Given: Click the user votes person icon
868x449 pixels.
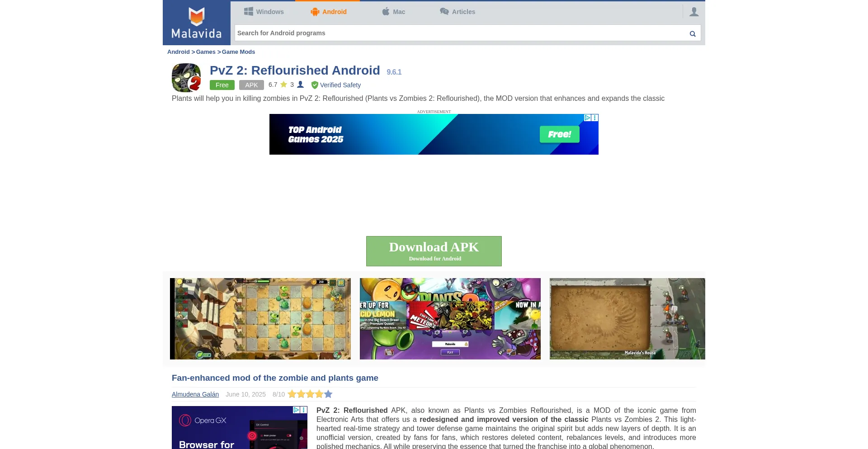Looking at the screenshot, I should 300,85.
